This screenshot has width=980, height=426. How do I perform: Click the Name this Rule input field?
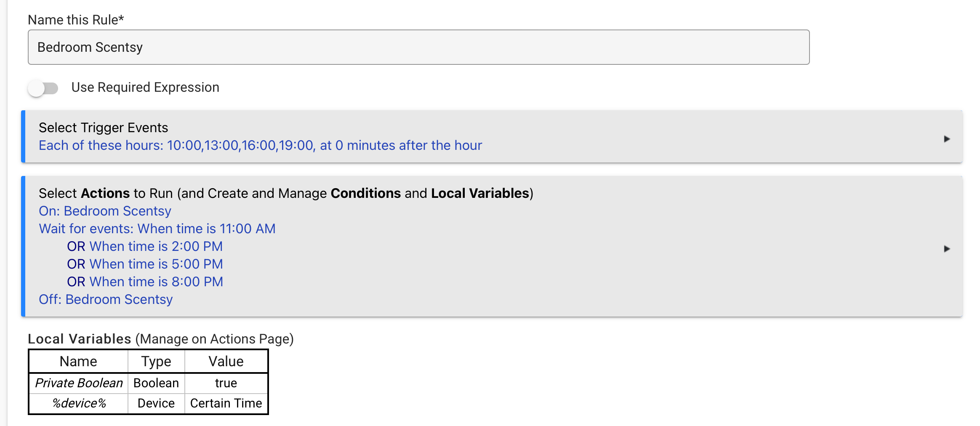click(x=418, y=47)
